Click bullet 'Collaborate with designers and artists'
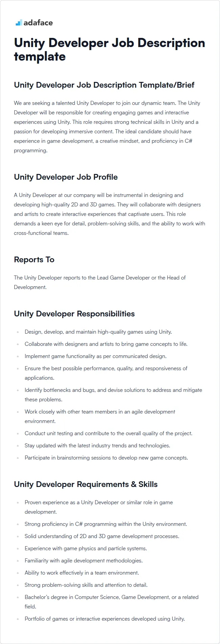 pos(106,344)
